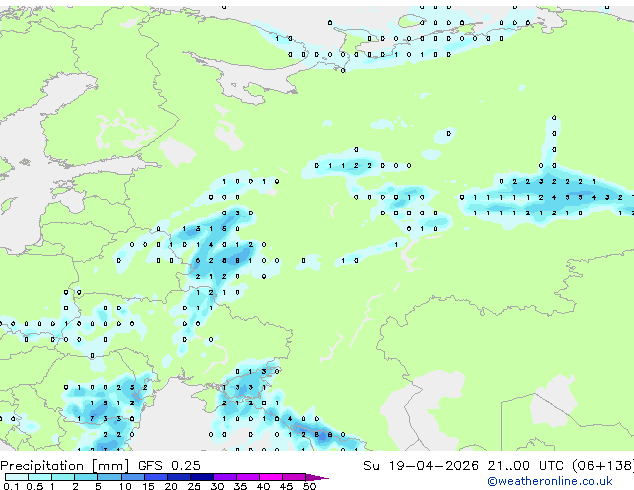Click the 1–2 mm legend color box
This screenshot has width=634, height=490.
tap(63, 477)
